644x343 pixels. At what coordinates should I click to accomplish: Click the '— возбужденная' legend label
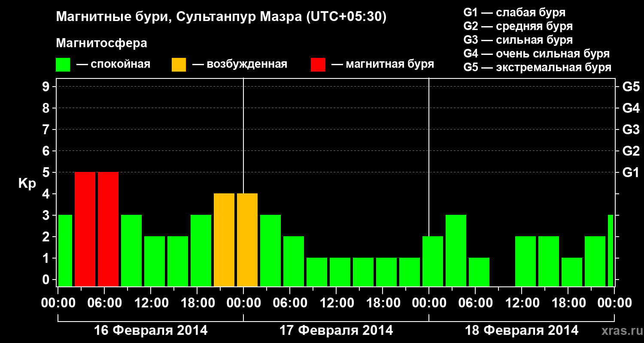(240, 64)
